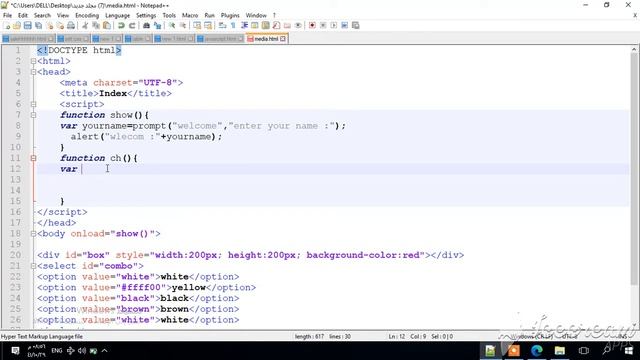
Task: Place cursor on 'function ch(){' line
Action: pyautogui.click(x=99, y=158)
